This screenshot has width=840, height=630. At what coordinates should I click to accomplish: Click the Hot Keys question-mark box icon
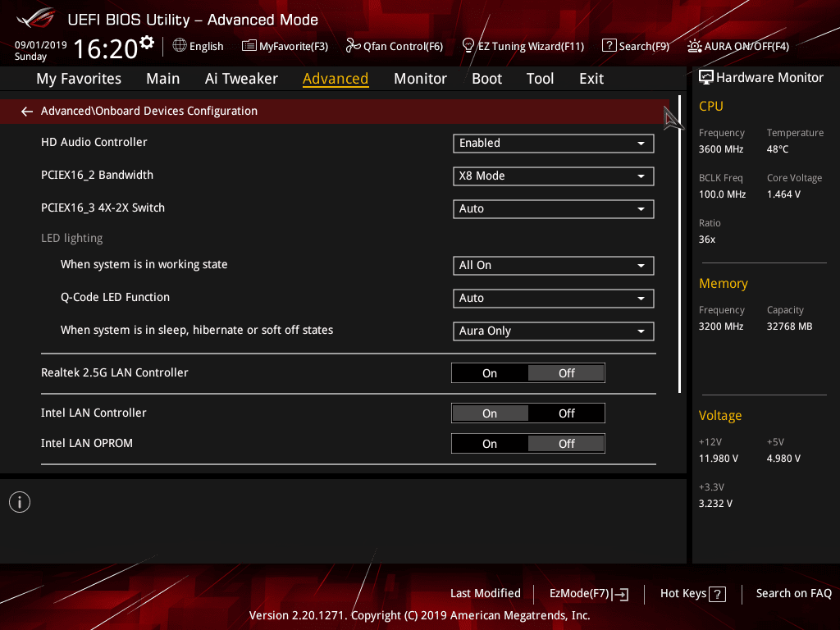tap(717, 594)
